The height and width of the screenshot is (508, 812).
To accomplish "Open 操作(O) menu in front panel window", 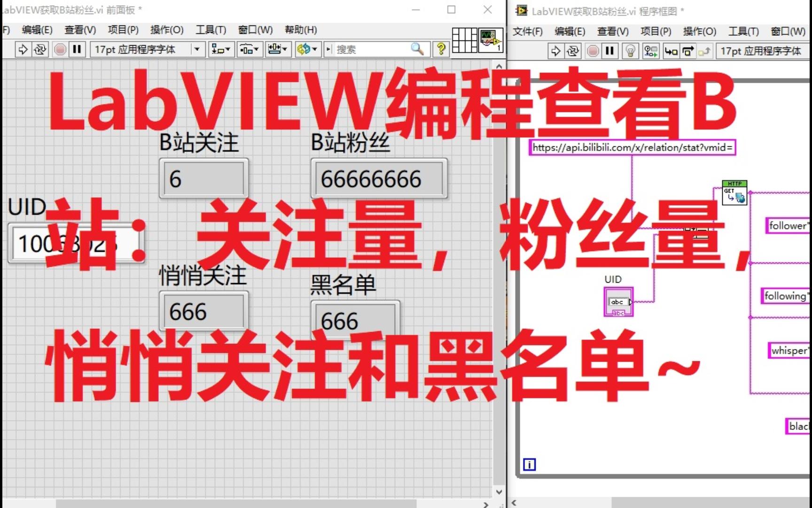I will pyautogui.click(x=167, y=30).
